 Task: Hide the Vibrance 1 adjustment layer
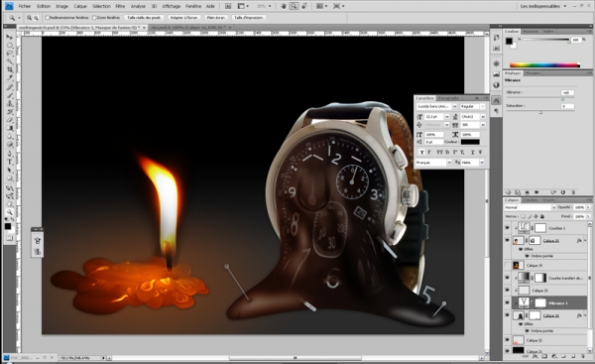click(x=508, y=303)
